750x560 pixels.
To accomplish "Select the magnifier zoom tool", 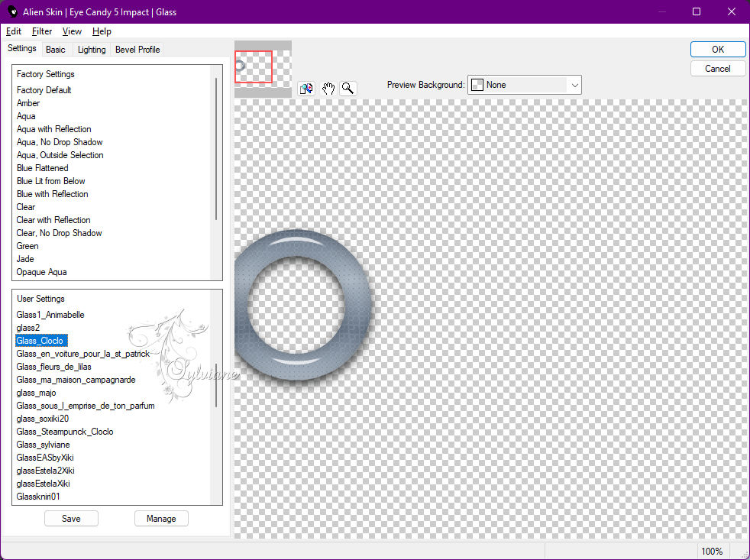I will coord(348,89).
